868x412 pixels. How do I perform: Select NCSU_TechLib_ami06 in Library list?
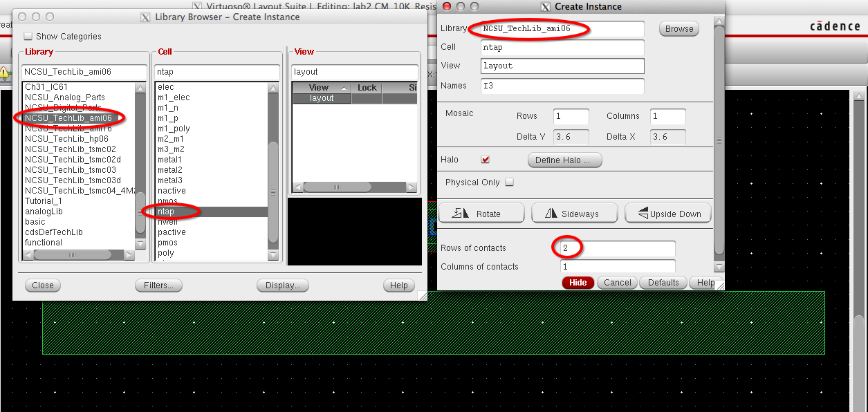[x=78, y=118]
